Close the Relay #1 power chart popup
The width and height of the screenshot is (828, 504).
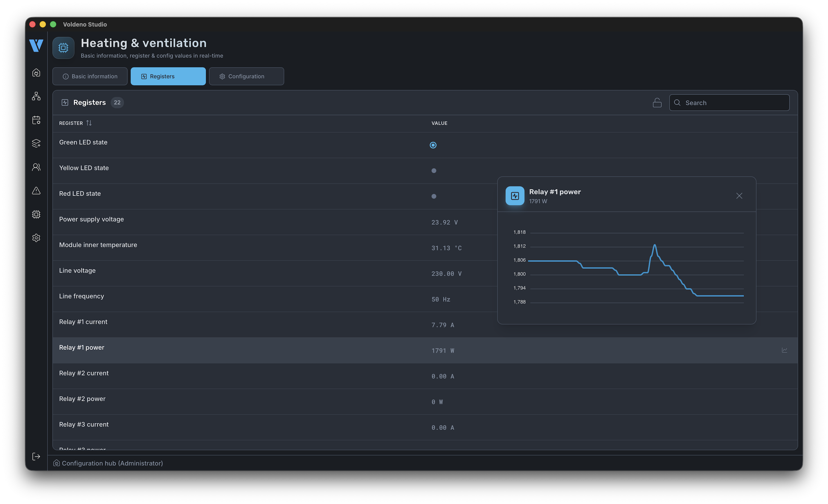click(739, 196)
